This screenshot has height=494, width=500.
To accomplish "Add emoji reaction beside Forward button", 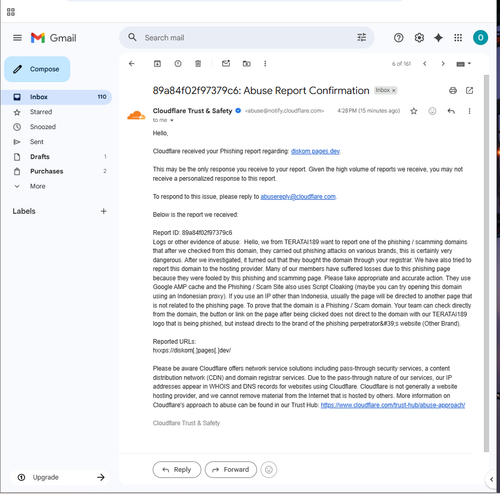I will coord(269,470).
